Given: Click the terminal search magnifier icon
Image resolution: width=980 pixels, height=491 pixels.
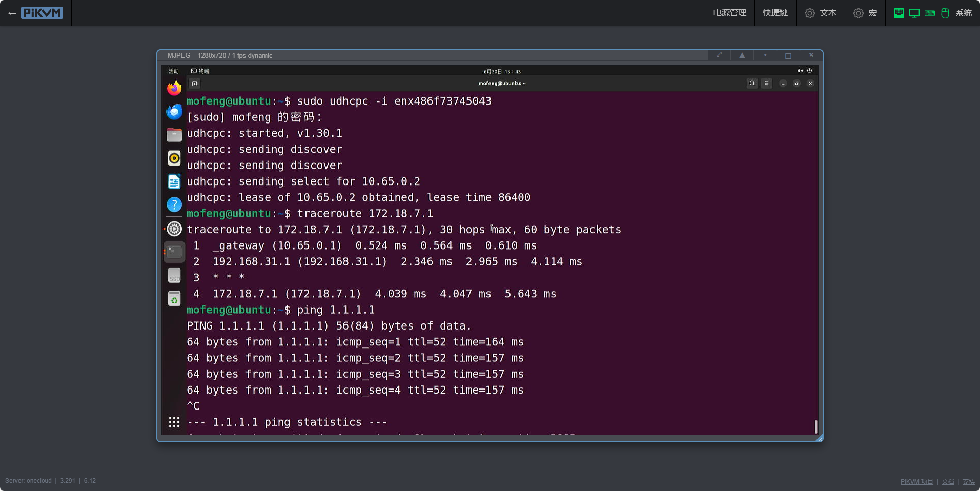Looking at the screenshot, I should [752, 84].
